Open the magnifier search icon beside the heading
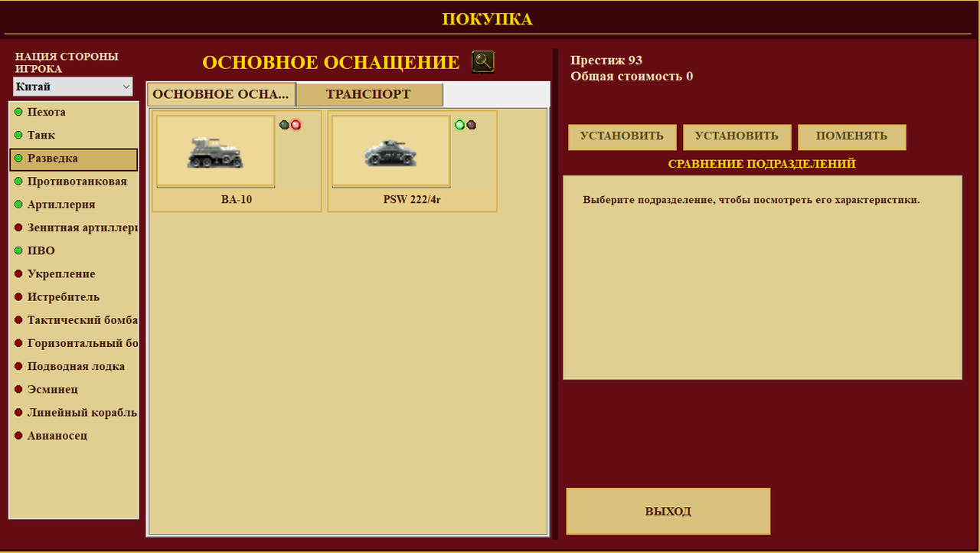 483,62
